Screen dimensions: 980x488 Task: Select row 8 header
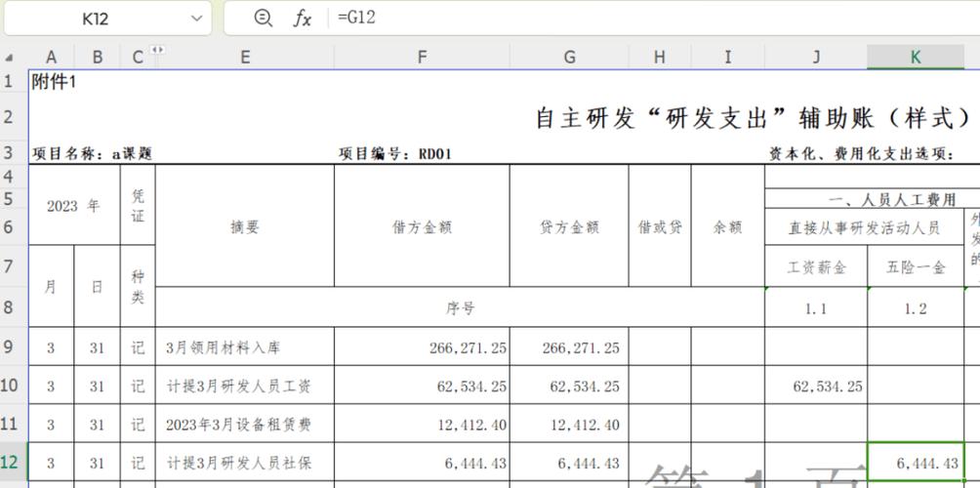(x=9, y=307)
